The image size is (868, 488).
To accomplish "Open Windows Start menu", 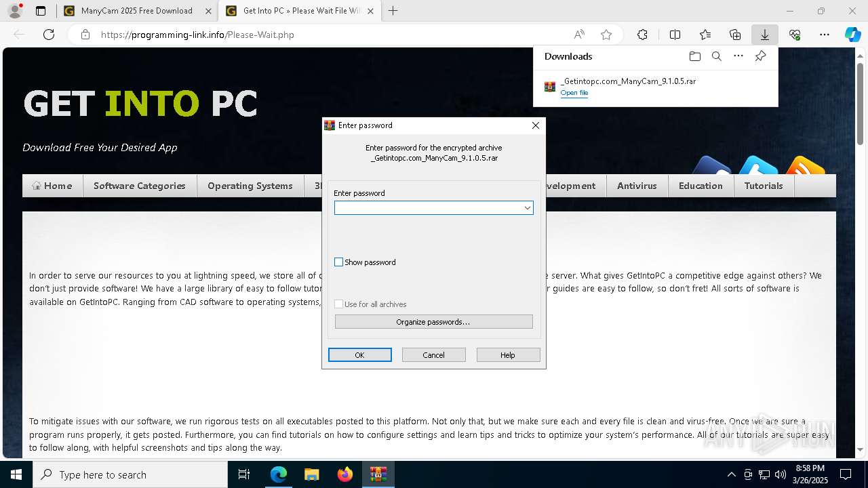I will (x=16, y=474).
